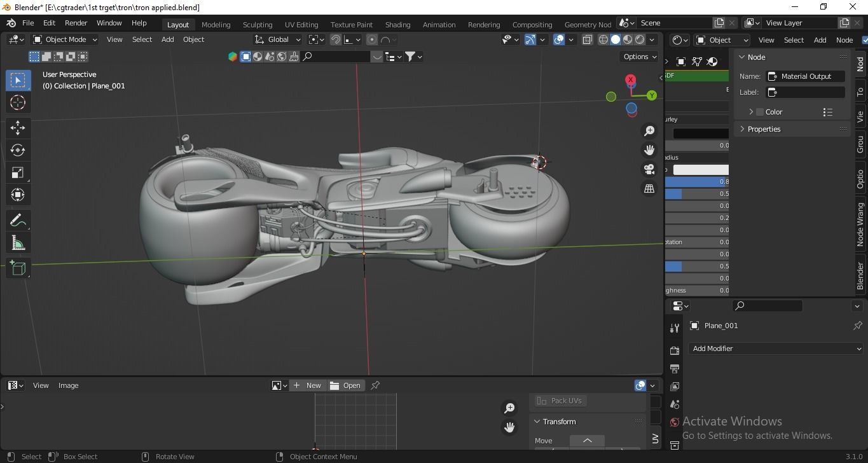Toggle material preview shading
The height and width of the screenshot is (463, 868).
[x=628, y=39]
